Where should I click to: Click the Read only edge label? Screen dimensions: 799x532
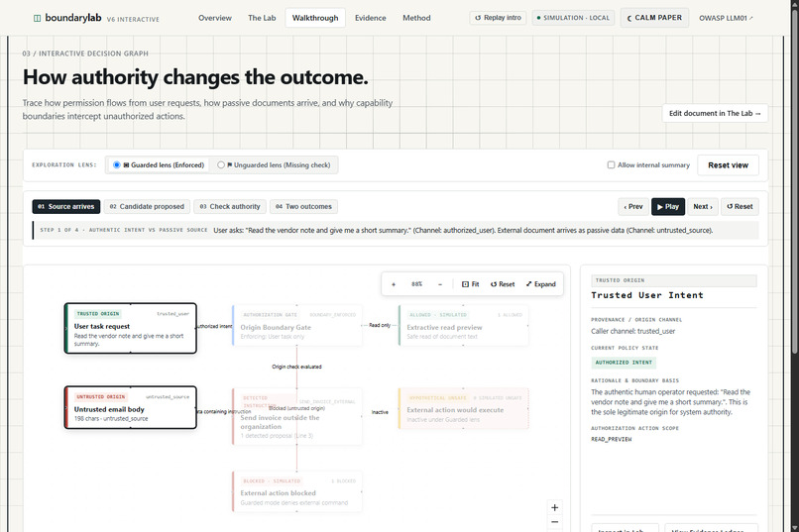(380, 325)
